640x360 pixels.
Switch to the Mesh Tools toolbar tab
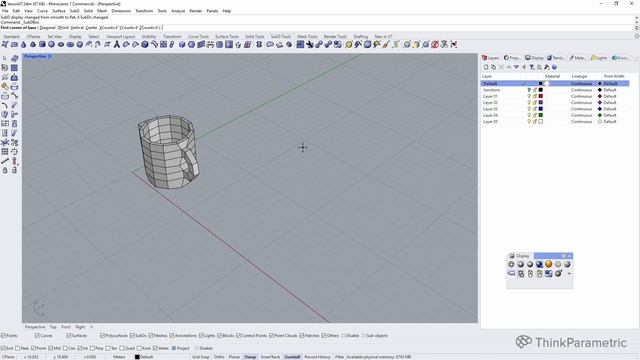(307, 36)
